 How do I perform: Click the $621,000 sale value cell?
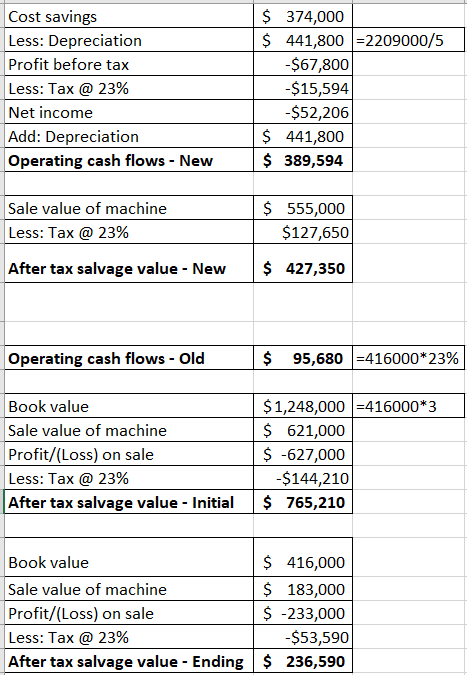[303, 430]
